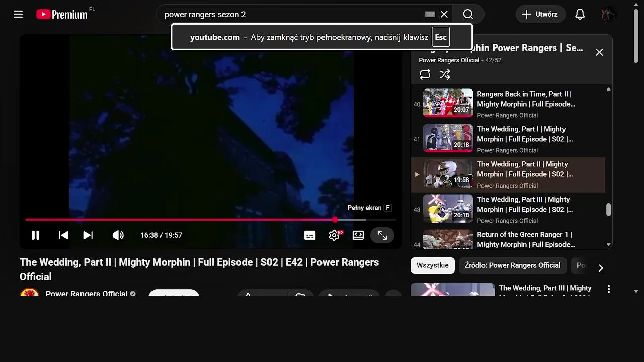This screenshot has height=362, width=644.
Task: Open playlist title Mighty Morphin Power Rangers
Action: tap(501, 48)
